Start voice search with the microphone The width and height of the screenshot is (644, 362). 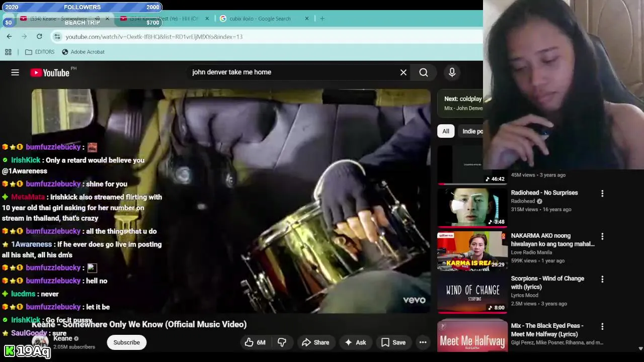452,72
